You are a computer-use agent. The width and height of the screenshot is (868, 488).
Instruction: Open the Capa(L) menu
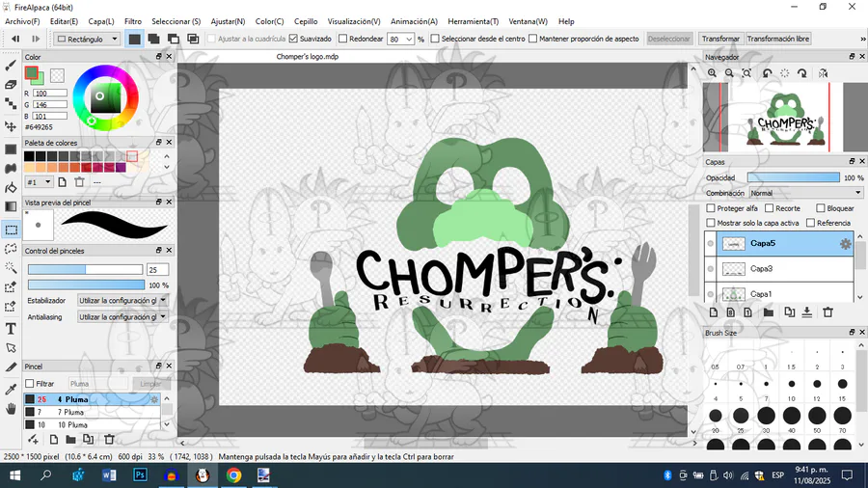(101, 21)
